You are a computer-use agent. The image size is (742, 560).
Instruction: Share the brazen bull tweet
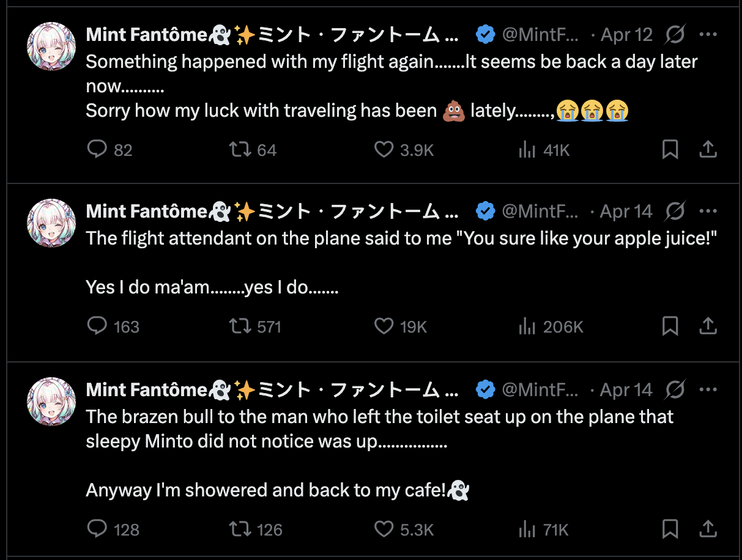click(x=708, y=529)
